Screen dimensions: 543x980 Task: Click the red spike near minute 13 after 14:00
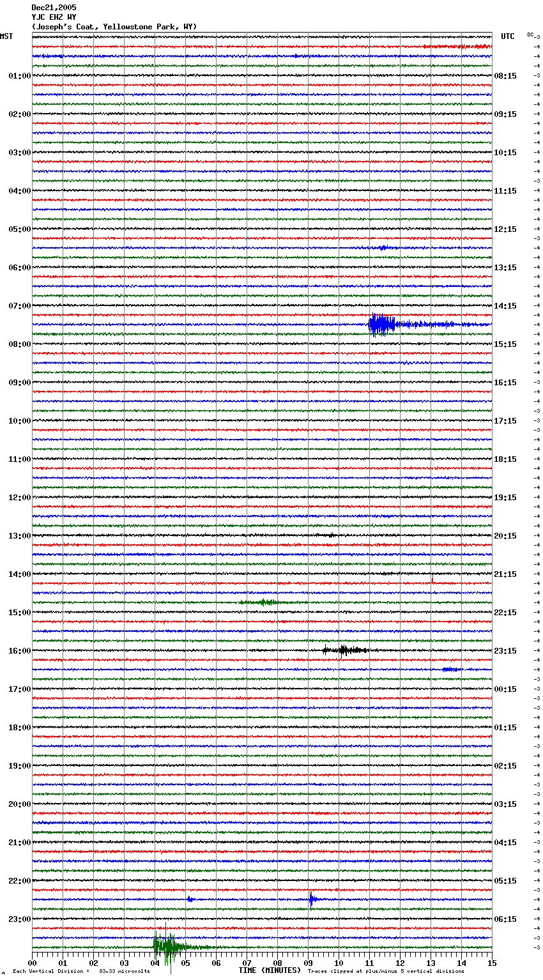[x=432, y=580]
